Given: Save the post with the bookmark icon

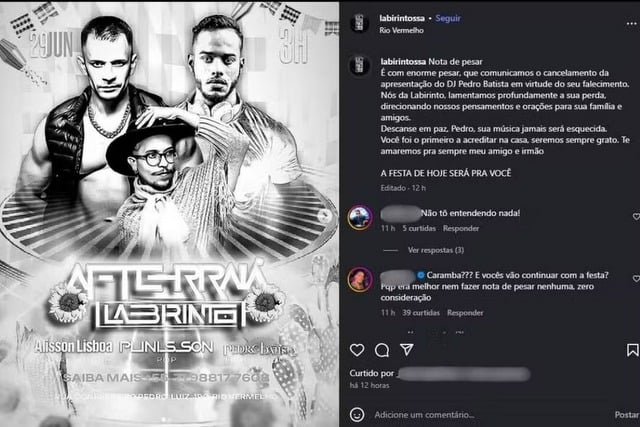Looking at the screenshot, I should [x=632, y=350].
